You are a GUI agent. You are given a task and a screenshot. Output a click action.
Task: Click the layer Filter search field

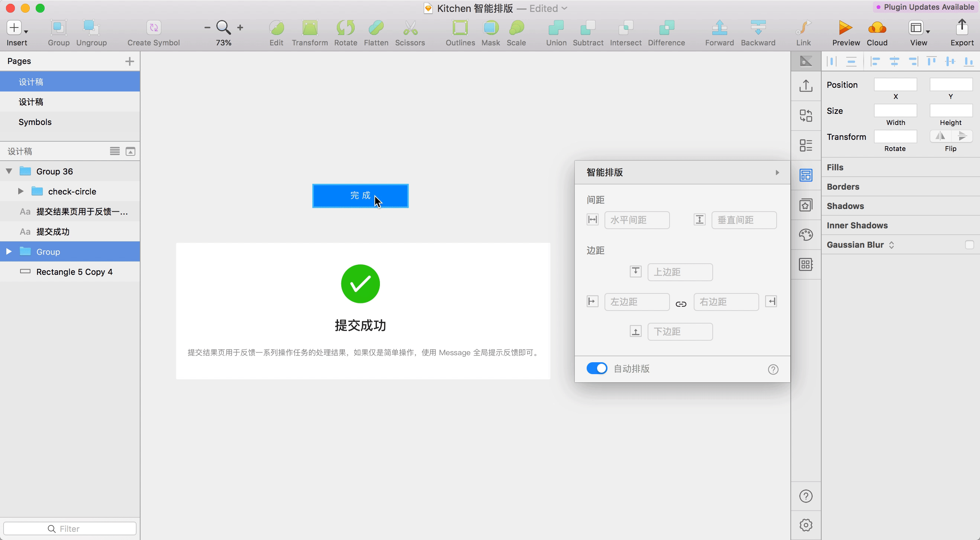tap(70, 528)
